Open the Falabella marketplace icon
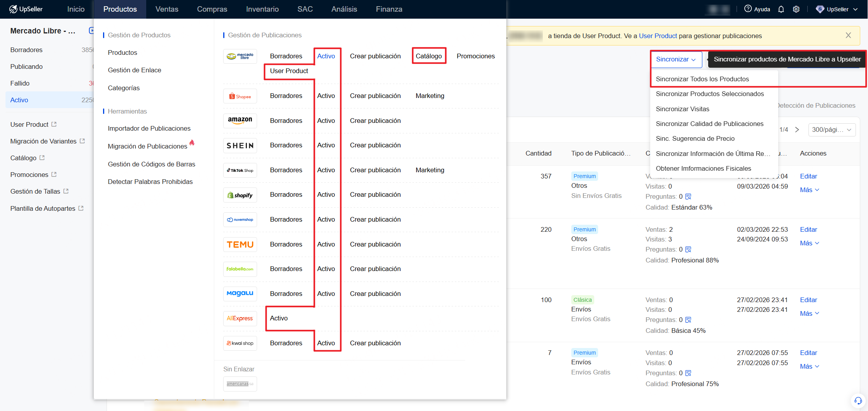The image size is (868, 411). coord(240,269)
